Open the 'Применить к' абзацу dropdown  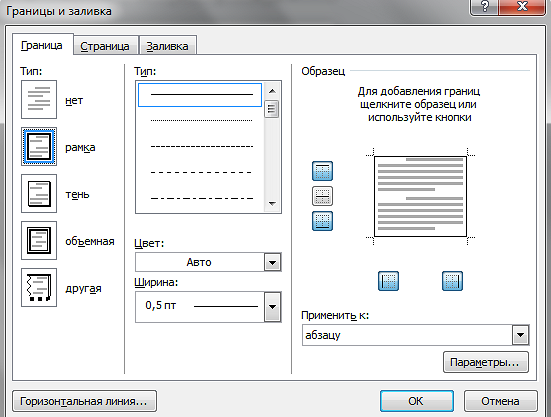point(415,335)
